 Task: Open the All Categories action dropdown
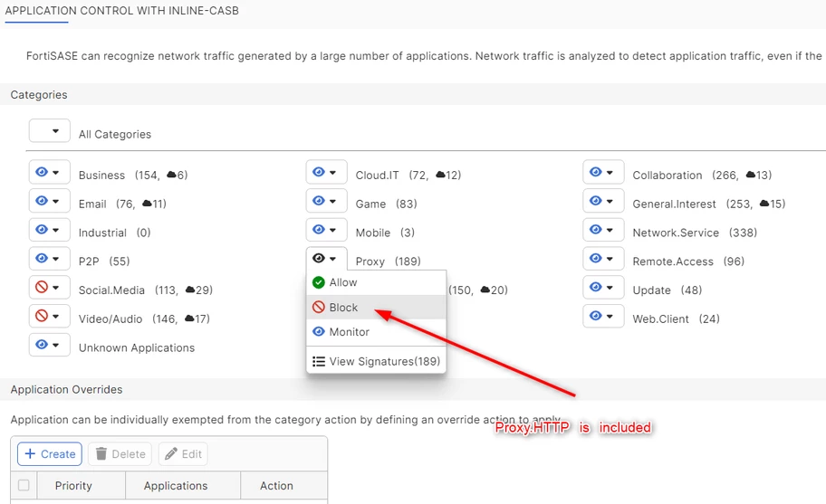(50, 131)
